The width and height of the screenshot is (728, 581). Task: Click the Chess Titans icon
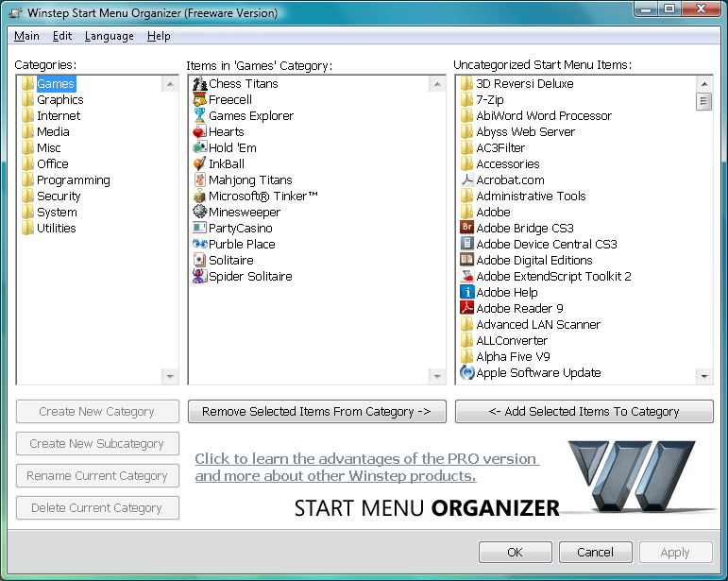click(199, 83)
